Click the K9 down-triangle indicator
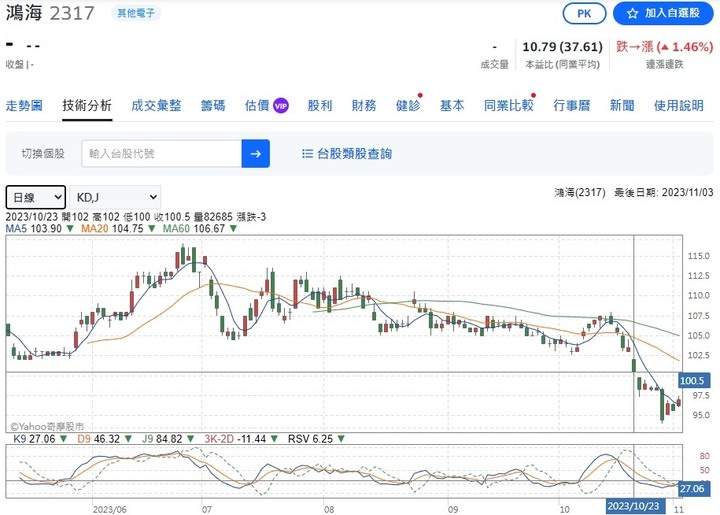The height and width of the screenshot is (515, 720). coord(63,439)
